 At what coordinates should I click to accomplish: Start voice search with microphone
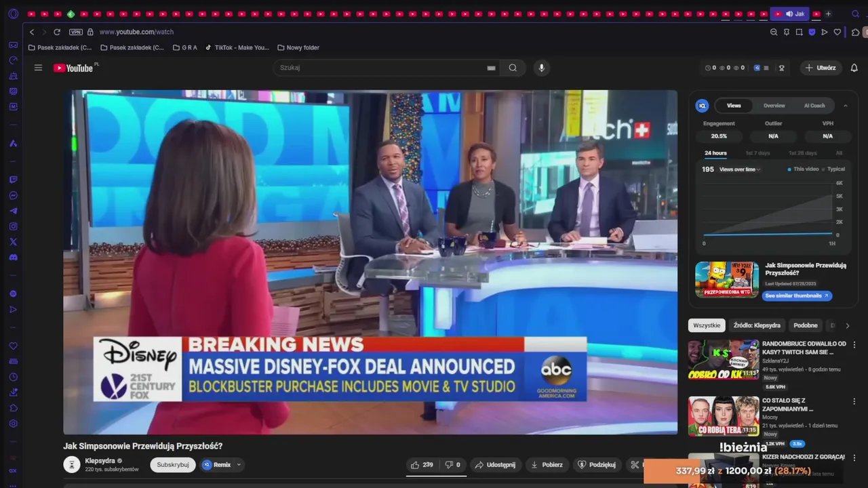(x=541, y=68)
